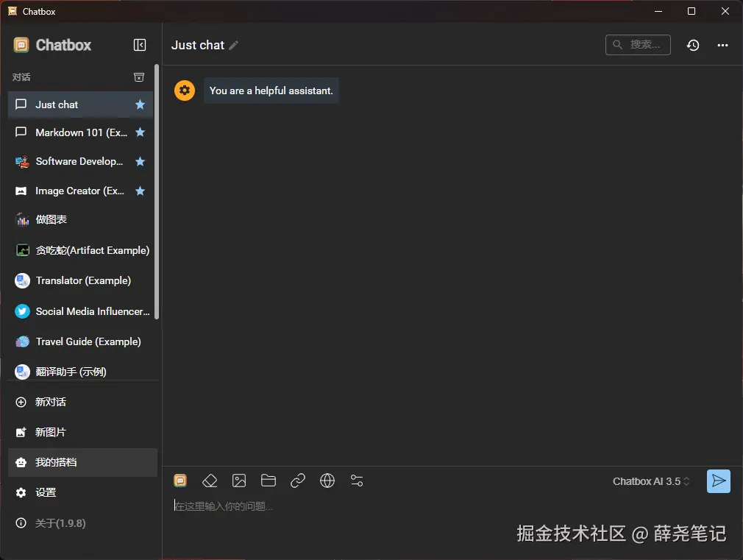
Task: Click the gear icon beside 设置
Action: (x=21, y=492)
